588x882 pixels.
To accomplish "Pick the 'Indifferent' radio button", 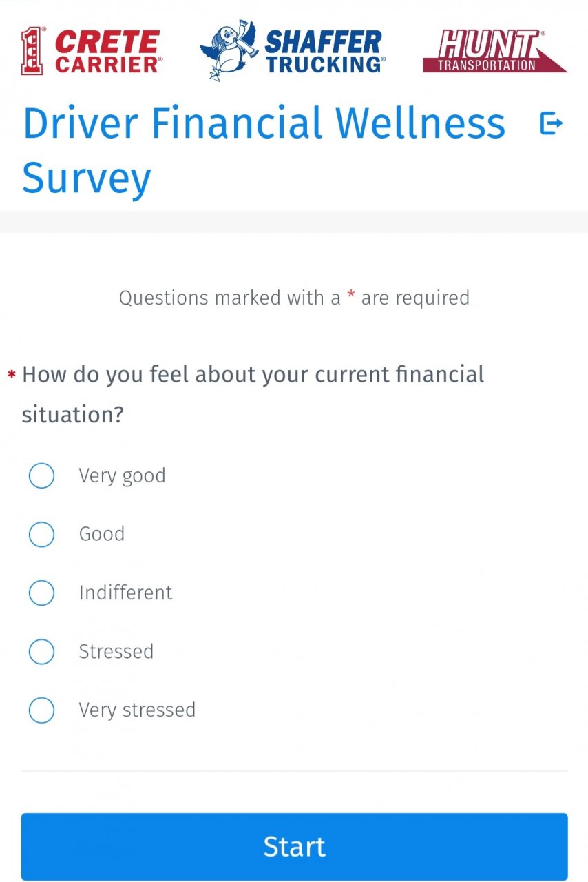I will pyautogui.click(x=41, y=593).
